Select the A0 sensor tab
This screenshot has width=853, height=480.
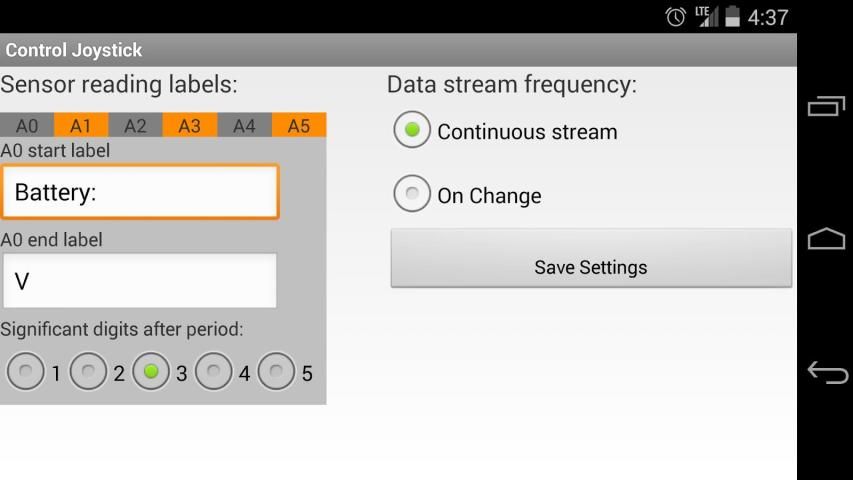[27, 126]
